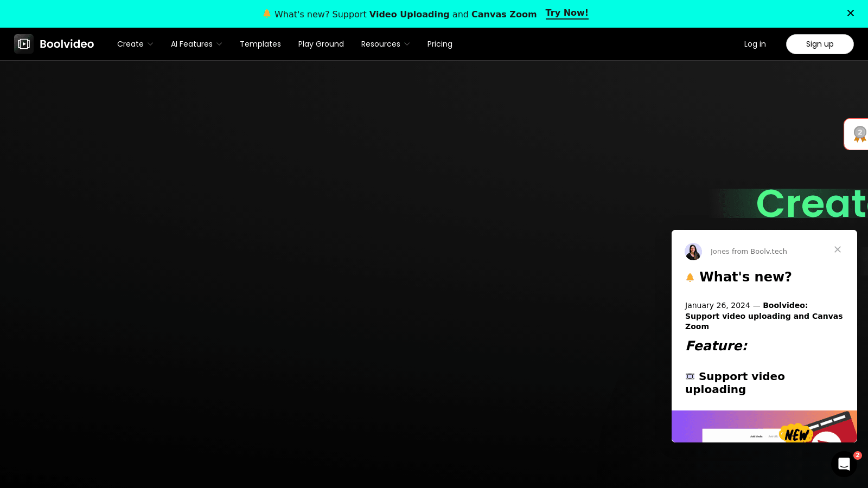Go to Play Ground
Image resolution: width=868 pixels, height=488 pixels.
tap(321, 44)
